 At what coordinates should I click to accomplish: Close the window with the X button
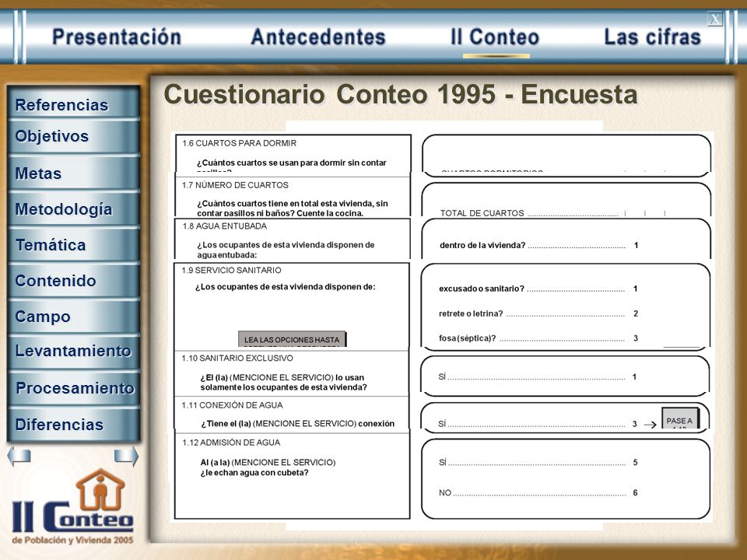coord(714,19)
